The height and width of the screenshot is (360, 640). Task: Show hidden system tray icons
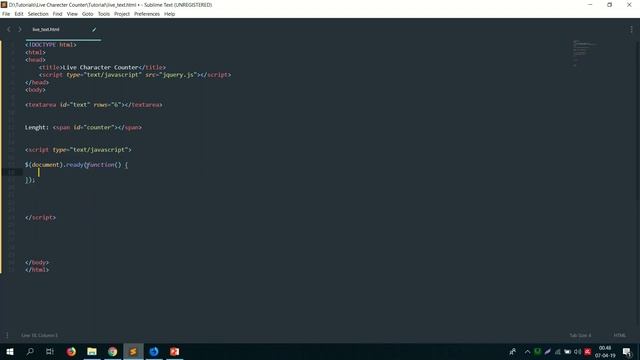point(527,351)
